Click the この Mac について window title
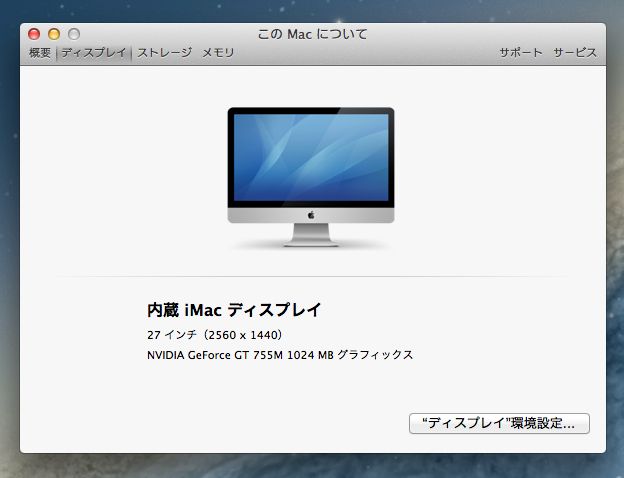624x478 pixels. point(312,34)
